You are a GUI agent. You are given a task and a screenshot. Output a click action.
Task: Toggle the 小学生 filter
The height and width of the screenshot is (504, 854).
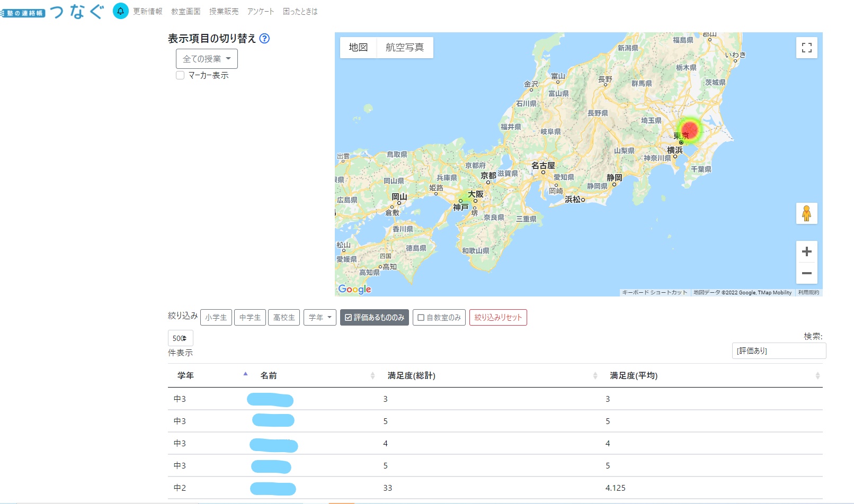216,318
